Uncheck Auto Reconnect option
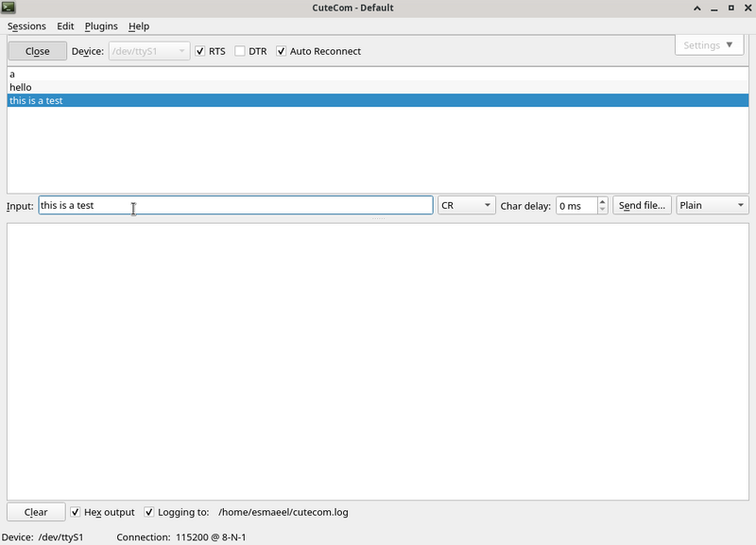The width and height of the screenshot is (756, 545). [x=282, y=51]
